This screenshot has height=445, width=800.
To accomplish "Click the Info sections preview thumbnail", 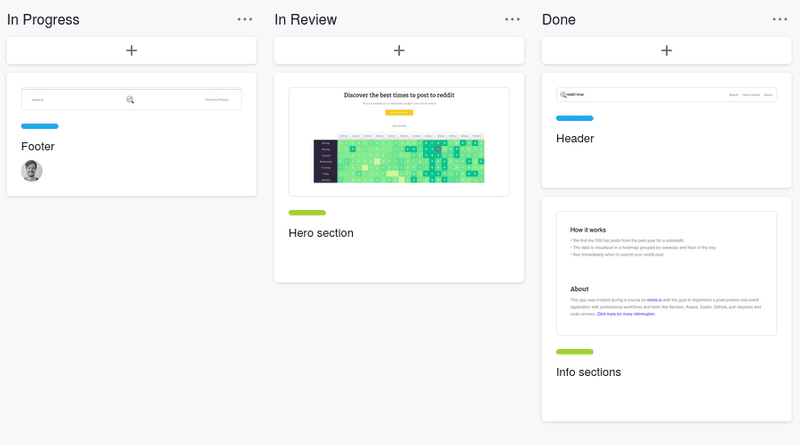I will tap(666, 273).
